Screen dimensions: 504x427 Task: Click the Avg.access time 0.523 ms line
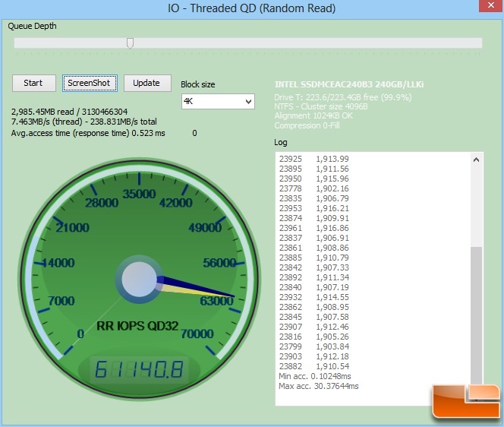pyautogui.click(x=88, y=133)
